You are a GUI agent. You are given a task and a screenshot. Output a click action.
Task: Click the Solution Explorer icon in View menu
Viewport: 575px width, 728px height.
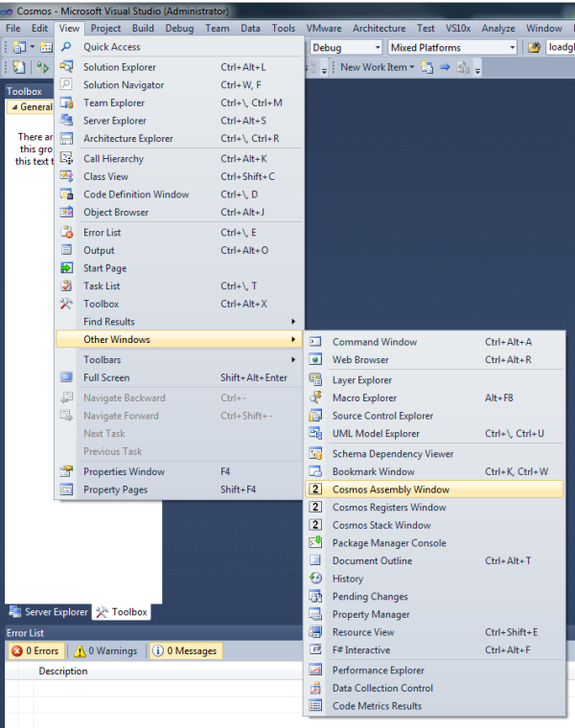pos(66,67)
